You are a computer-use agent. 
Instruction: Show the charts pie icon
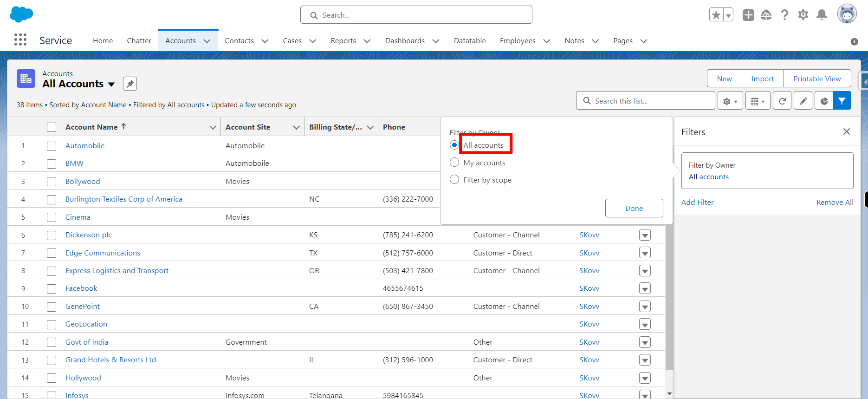824,101
